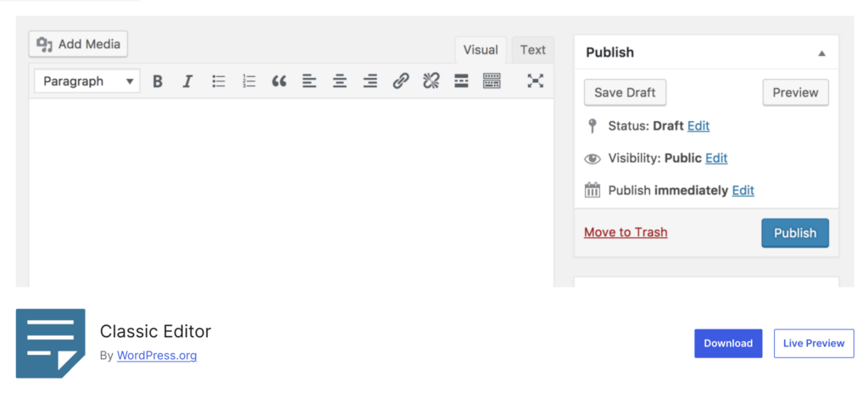The height and width of the screenshot is (393, 868).
Task: Insert a bulleted list
Action: 219,81
